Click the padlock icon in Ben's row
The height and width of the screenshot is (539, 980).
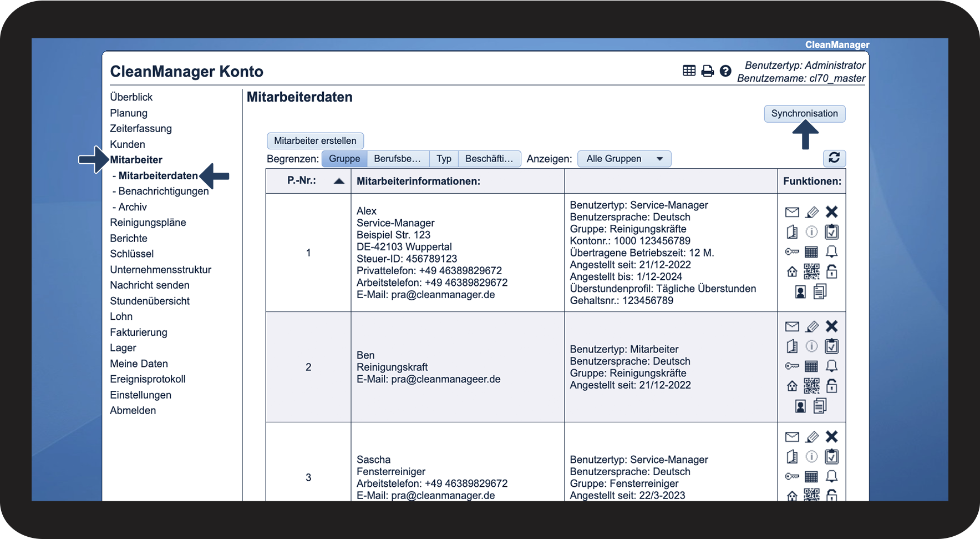coord(831,386)
